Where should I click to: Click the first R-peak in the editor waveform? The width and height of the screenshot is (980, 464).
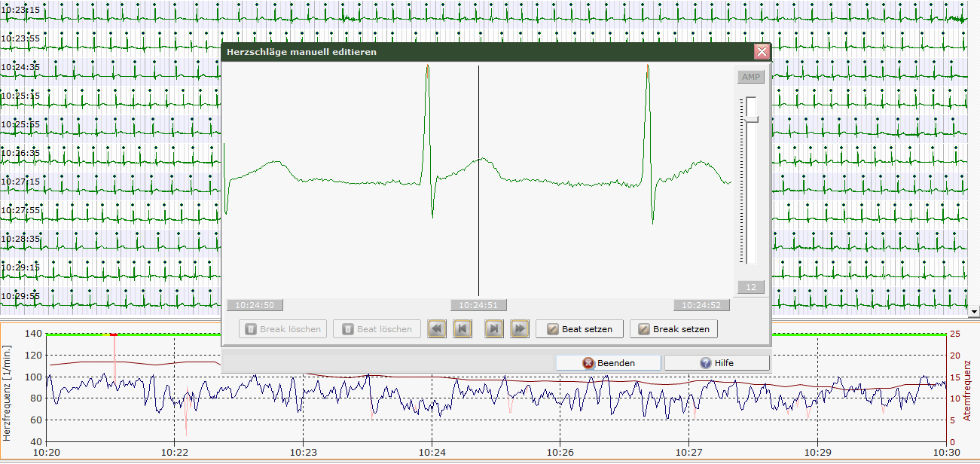[x=428, y=68]
